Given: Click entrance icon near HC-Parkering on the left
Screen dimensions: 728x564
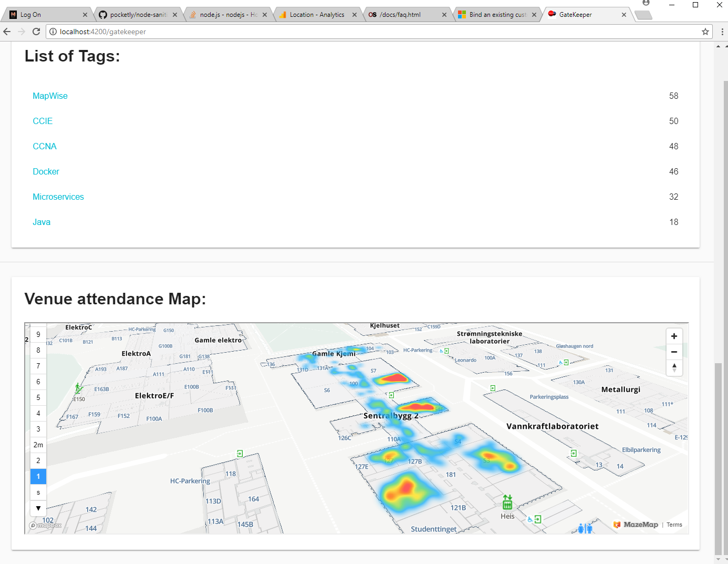Looking at the screenshot, I should (x=240, y=453).
